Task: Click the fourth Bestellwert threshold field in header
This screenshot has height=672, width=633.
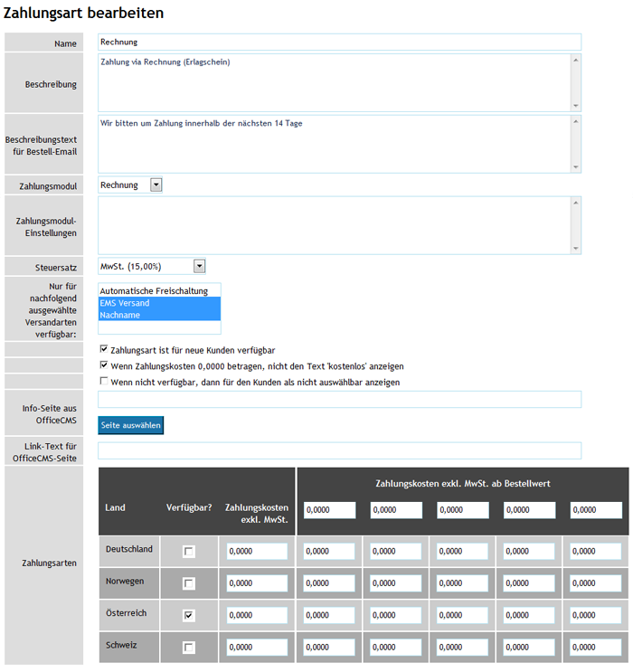Action: 530,510
